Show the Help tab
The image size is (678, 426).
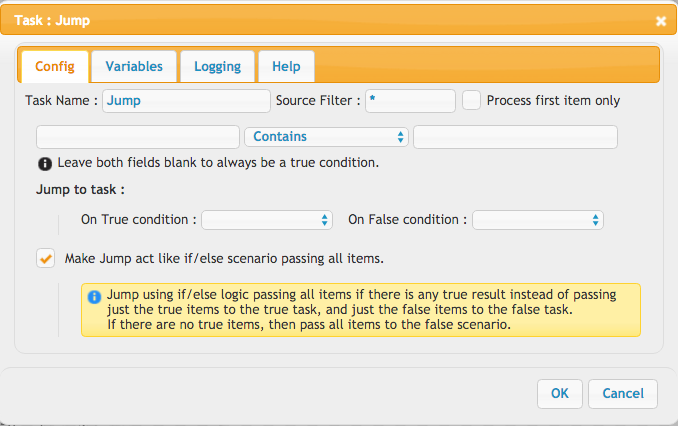[286, 67]
